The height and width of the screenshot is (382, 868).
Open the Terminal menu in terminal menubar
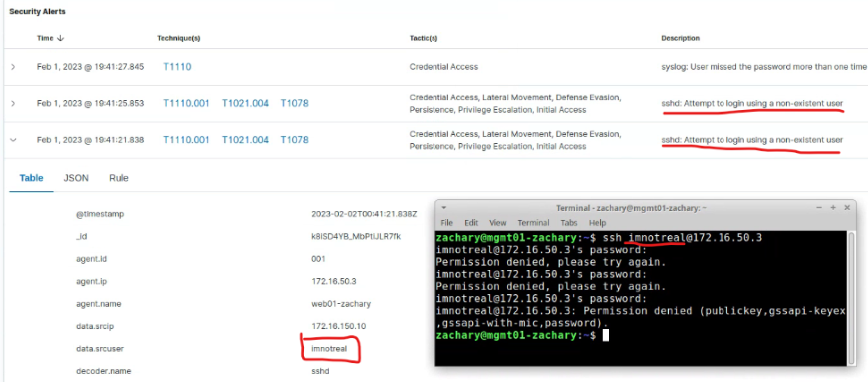coord(533,223)
